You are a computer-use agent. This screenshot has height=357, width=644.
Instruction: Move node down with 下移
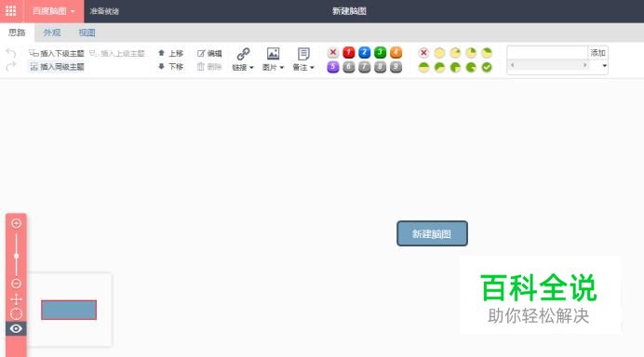coord(171,67)
